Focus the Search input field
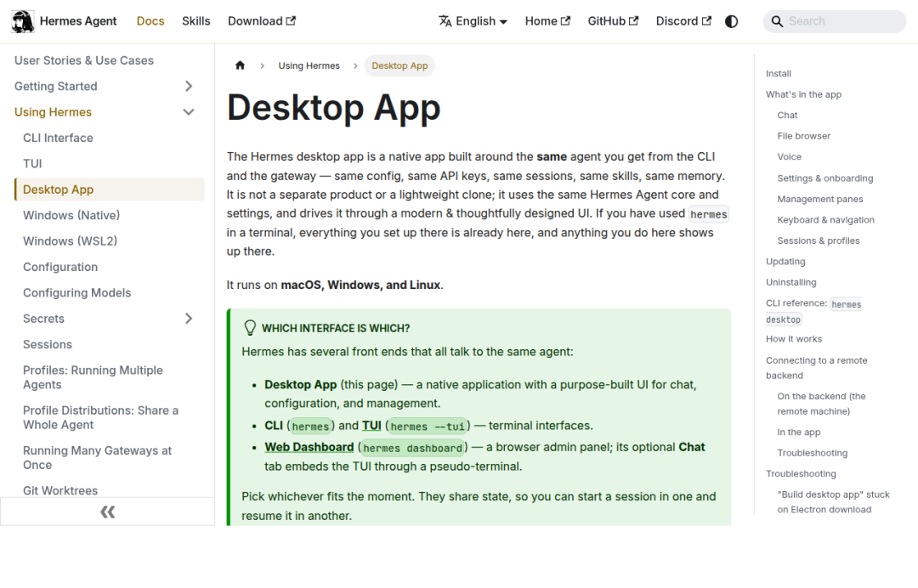 835,21
